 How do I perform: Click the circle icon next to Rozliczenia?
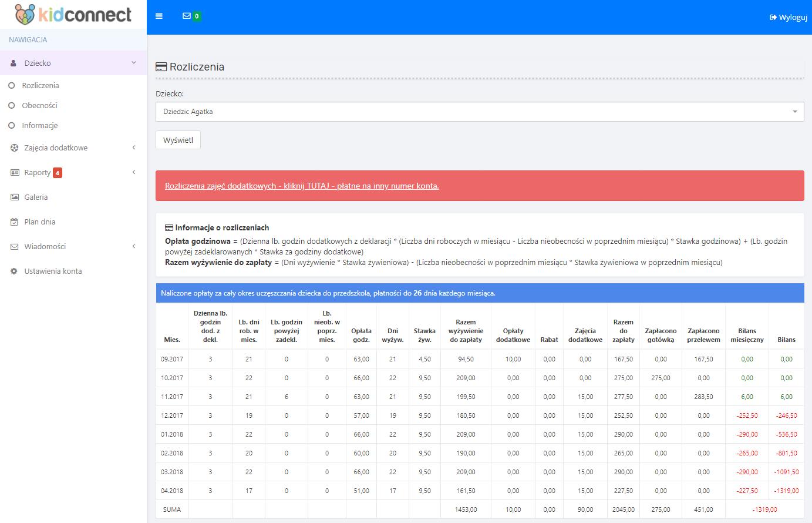[11, 85]
